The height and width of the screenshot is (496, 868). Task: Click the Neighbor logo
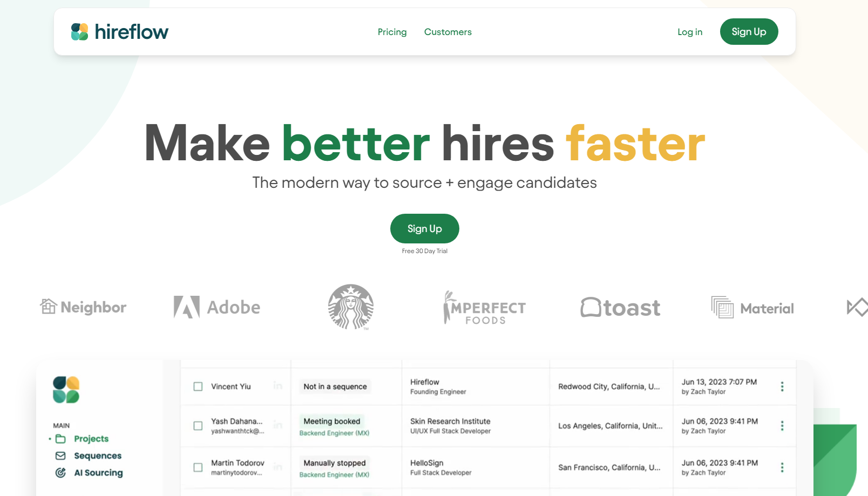pyautogui.click(x=83, y=307)
